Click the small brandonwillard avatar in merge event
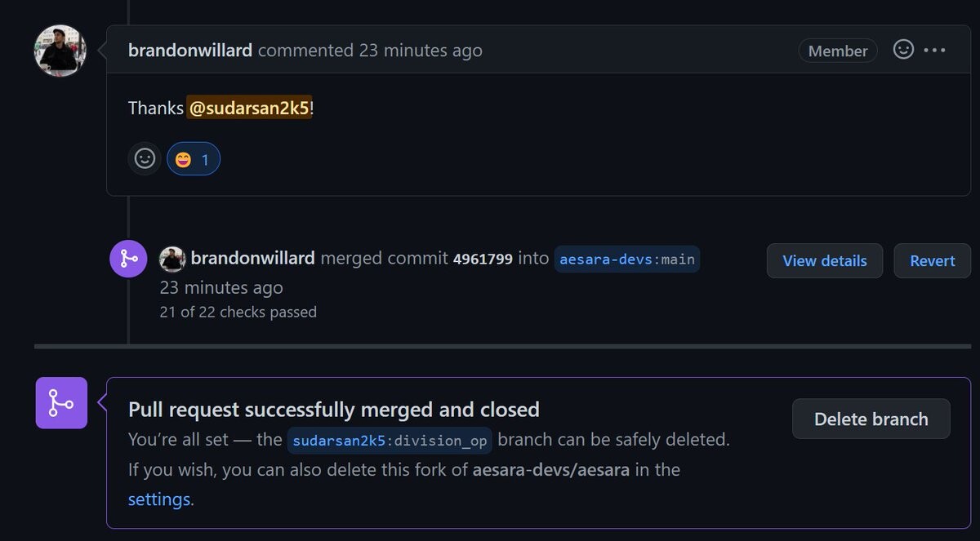Image resolution: width=980 pixels, height=541 pixels. [172, 259]
